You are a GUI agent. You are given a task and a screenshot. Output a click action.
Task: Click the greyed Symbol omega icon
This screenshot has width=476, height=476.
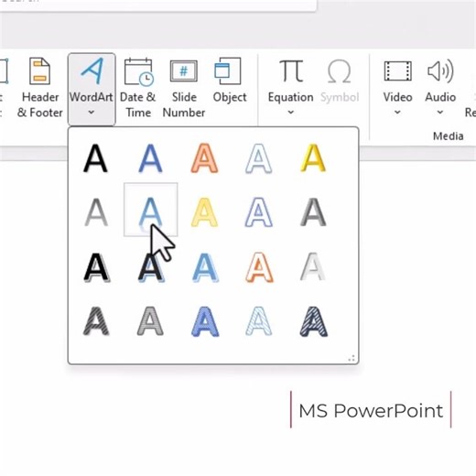tap(340, 72)
